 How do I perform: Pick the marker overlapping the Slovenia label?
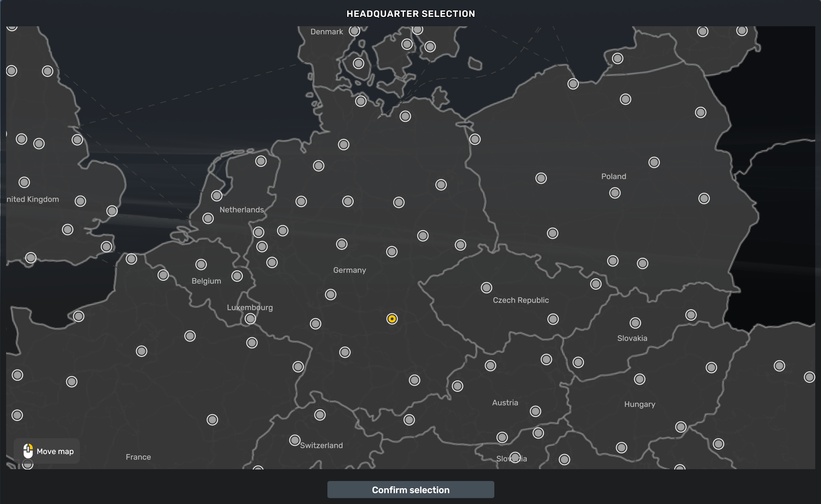pyautogui.click(x=515, y=458)
